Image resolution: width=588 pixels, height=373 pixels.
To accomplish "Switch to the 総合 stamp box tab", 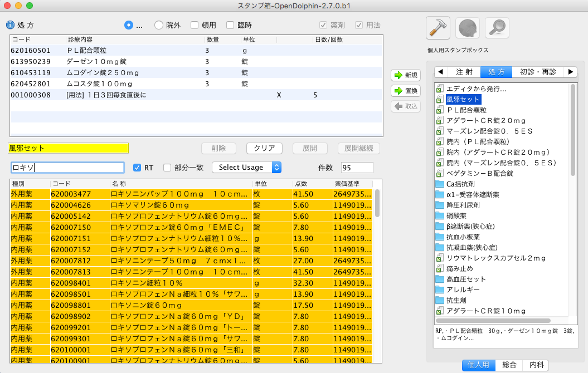I will (x=509, y=365).
